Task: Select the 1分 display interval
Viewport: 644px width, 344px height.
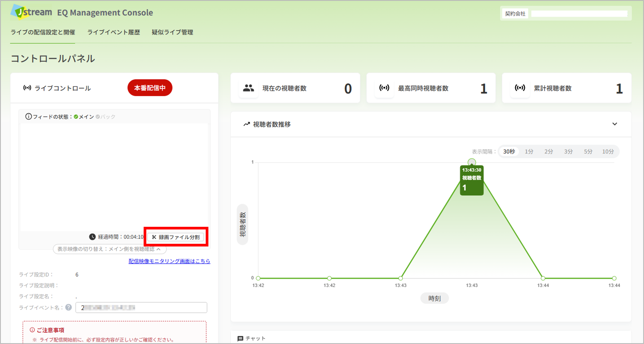Action: point(529,151)
